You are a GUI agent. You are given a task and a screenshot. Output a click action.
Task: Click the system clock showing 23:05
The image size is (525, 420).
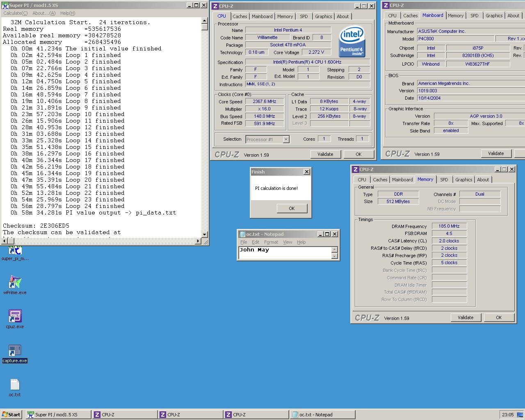point(508,414)
